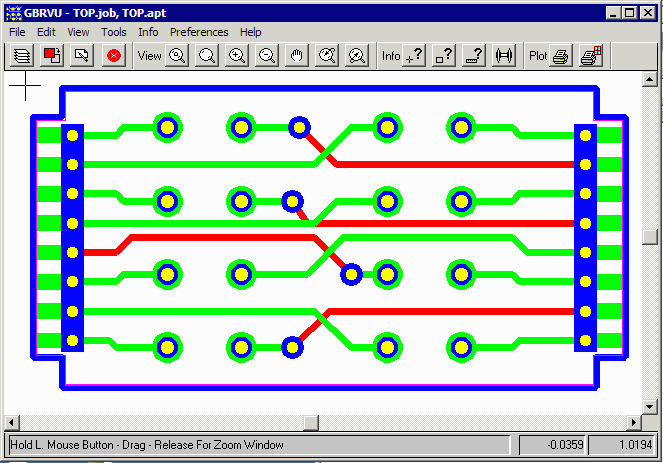Click the horizontal scrollbar left arrow
This screenshot has height=463, width=663.
[x=11, y=422]
